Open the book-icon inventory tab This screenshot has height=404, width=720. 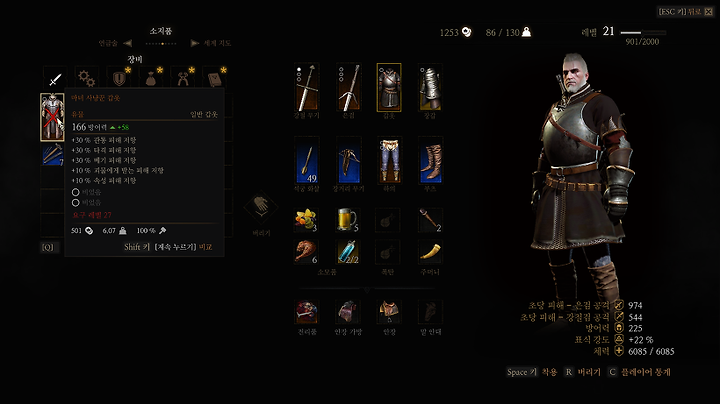(214, 78)
